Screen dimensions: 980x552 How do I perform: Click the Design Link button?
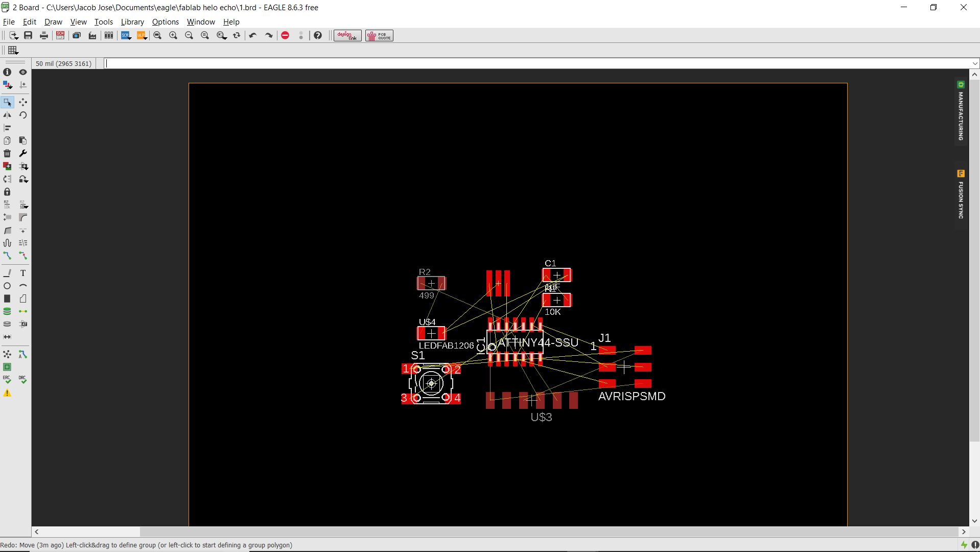click(347, 35)
